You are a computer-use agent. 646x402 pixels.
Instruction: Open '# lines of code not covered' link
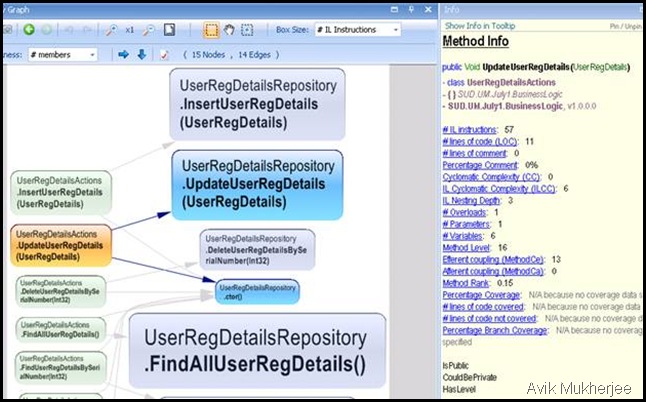click(489, 319)
